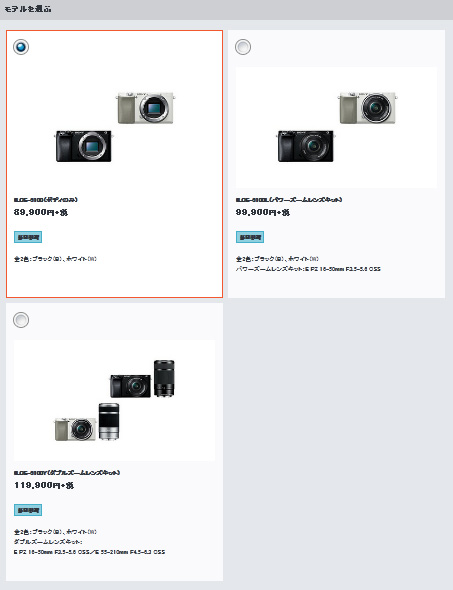Click the blue badge under 89,900円 price

pyautogui.click(x=28, y=237)
